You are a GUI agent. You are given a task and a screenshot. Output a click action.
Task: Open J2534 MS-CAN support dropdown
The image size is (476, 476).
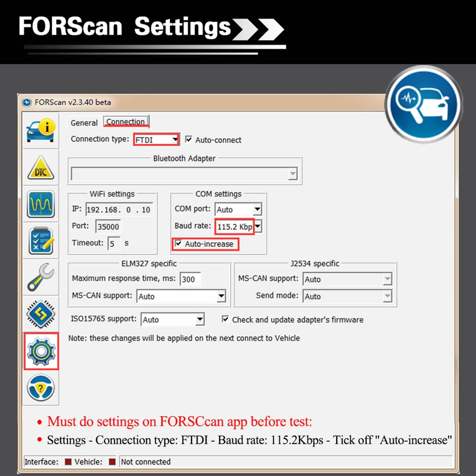347,279
